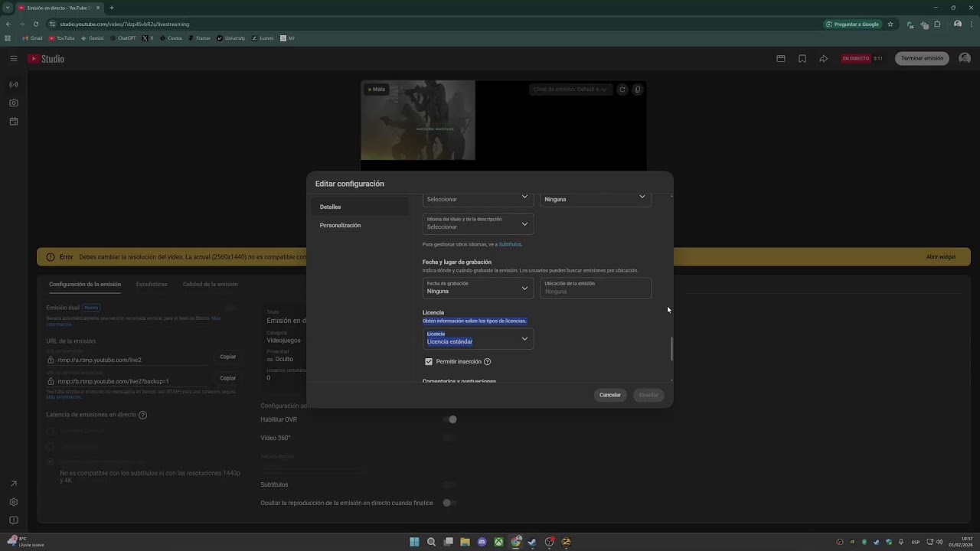Open the YouTube Studio hamburger menu

[13, 59]
